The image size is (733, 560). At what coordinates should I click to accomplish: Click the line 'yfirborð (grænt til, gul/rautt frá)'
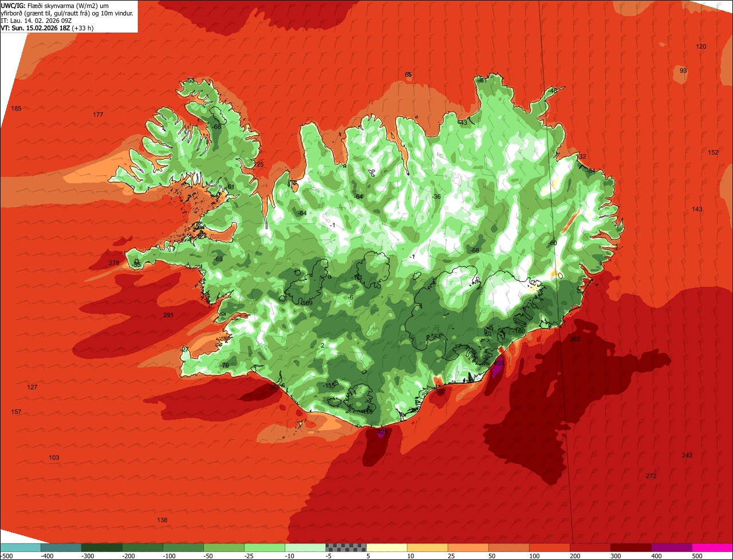coord(46,13)
